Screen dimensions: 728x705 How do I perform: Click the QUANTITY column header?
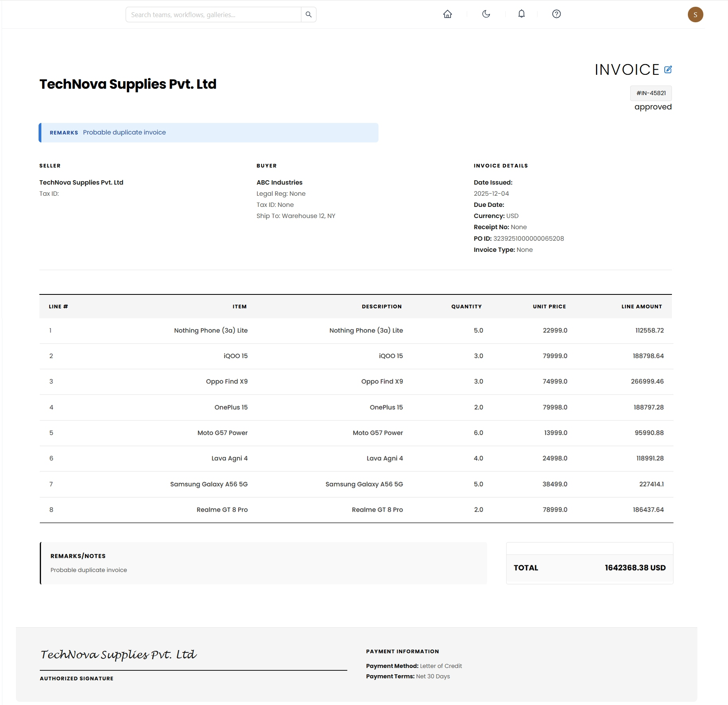[466, 307]
